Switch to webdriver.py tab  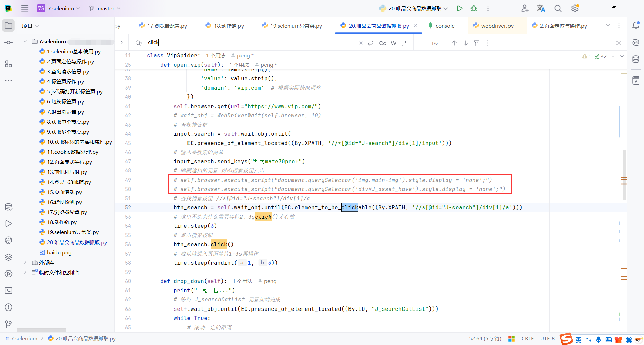click(493, 26)
